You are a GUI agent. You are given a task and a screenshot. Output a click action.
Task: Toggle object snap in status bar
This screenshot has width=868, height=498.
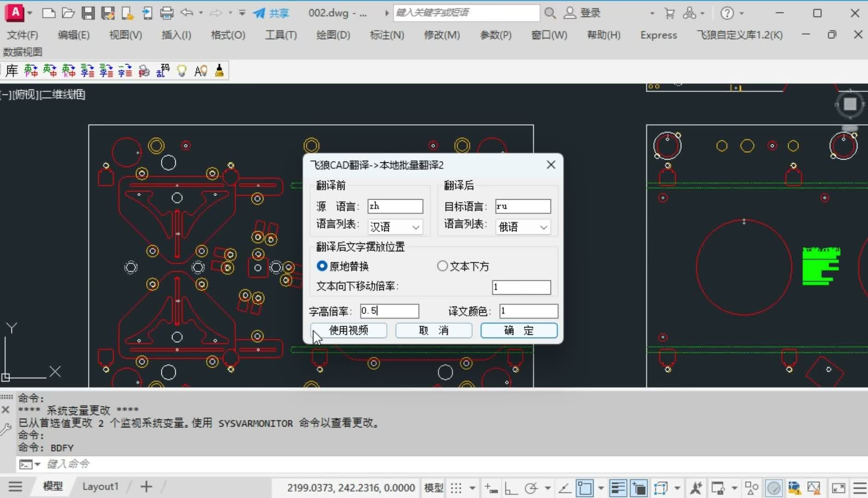[x=584, y=488]
